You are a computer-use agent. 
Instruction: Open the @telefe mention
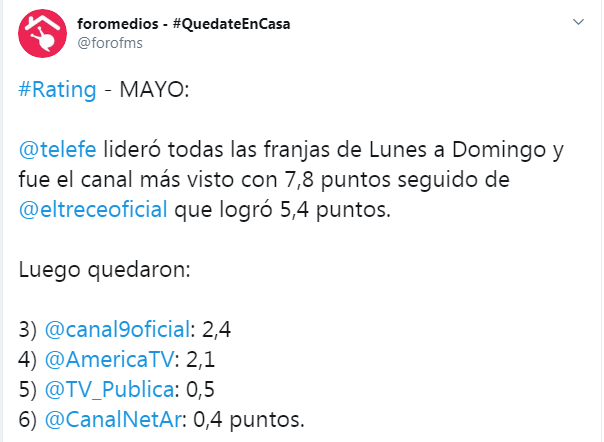click(57, 150)
